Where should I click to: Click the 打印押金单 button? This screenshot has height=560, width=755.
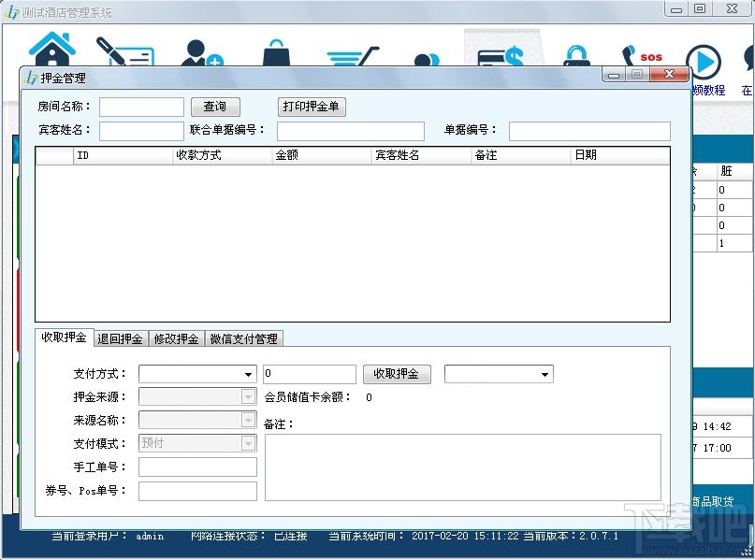311,107
